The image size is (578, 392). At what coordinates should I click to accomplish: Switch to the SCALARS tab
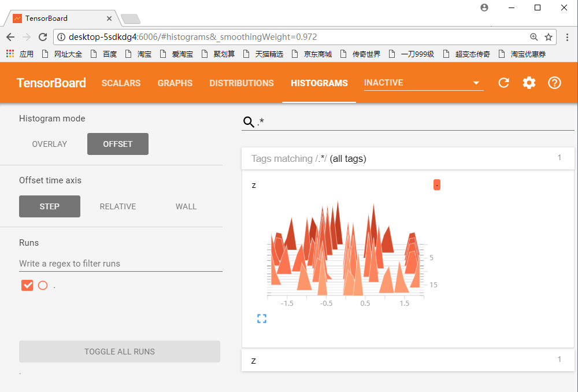[121, 83]
